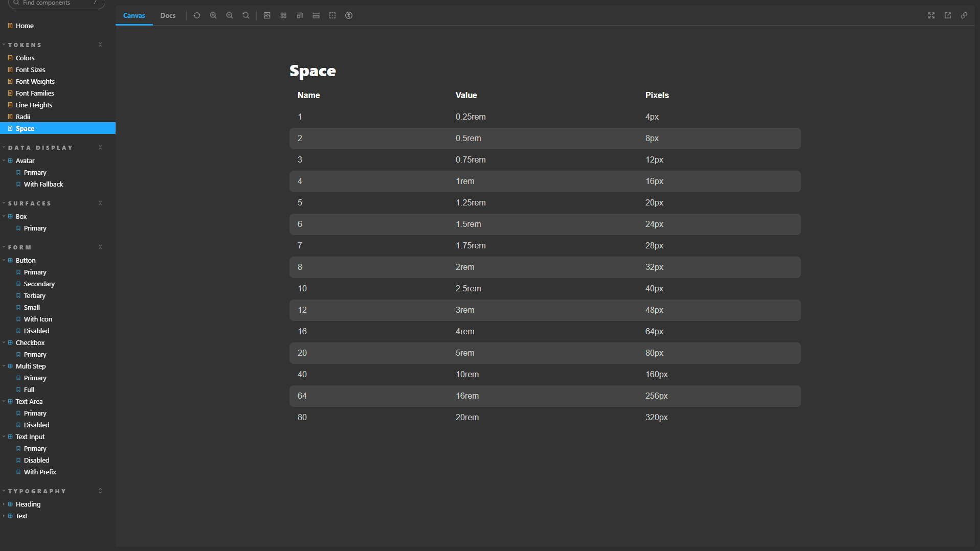This screenshot has height=551, width=980.
Task: Focus the Find components search field
Action: [57, 3]
